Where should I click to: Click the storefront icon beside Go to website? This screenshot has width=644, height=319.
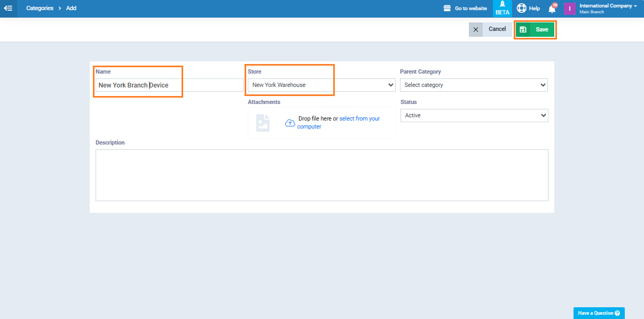pyautogui.click(x=447, y=9)
